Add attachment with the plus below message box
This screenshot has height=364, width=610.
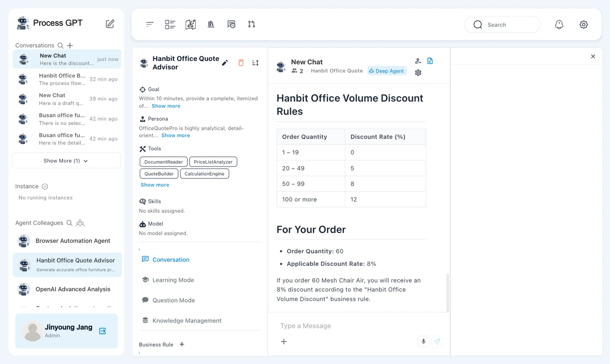(x=284, y=342)
